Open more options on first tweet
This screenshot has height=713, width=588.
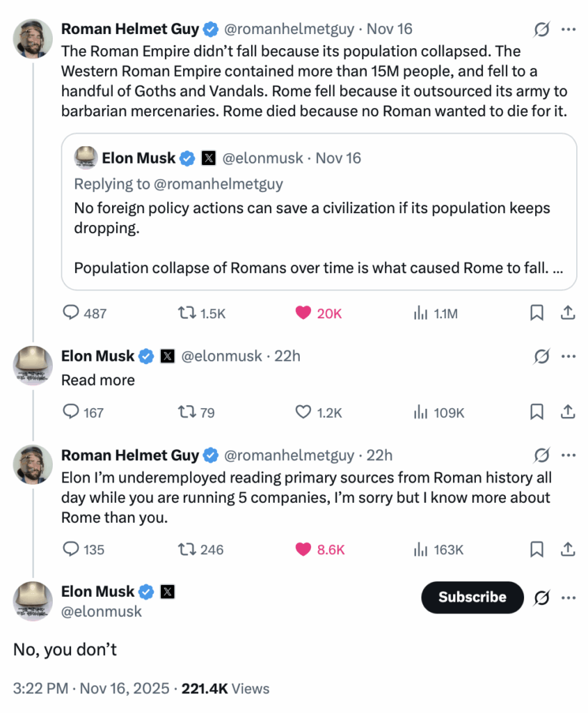tap(568, 29)
